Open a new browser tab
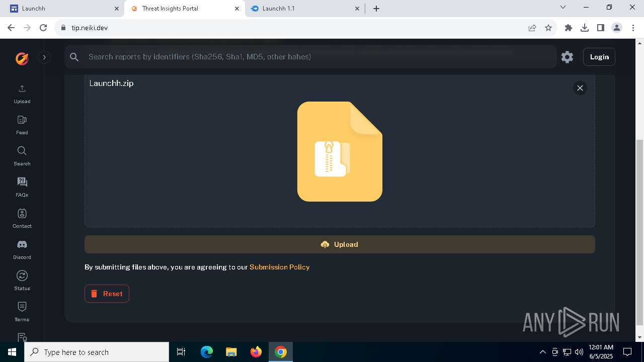The image size is (644, 362). tap(376, 9)
